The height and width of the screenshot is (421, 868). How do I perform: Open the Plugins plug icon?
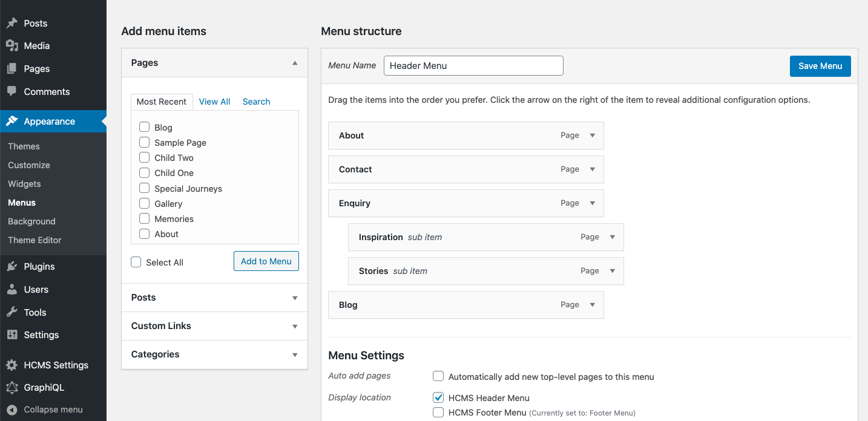(12, 267)
